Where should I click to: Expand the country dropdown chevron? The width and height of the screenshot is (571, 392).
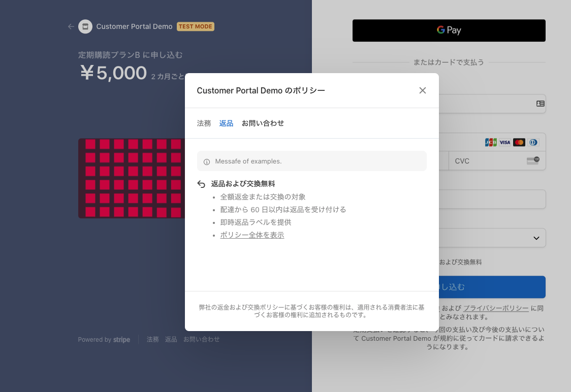coord(536,238)
